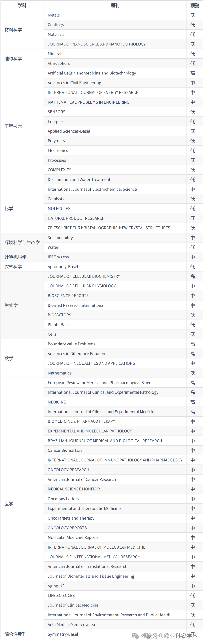Click the 数学 subject cell
The image size is (204, 644).
(x=22, y=358)
